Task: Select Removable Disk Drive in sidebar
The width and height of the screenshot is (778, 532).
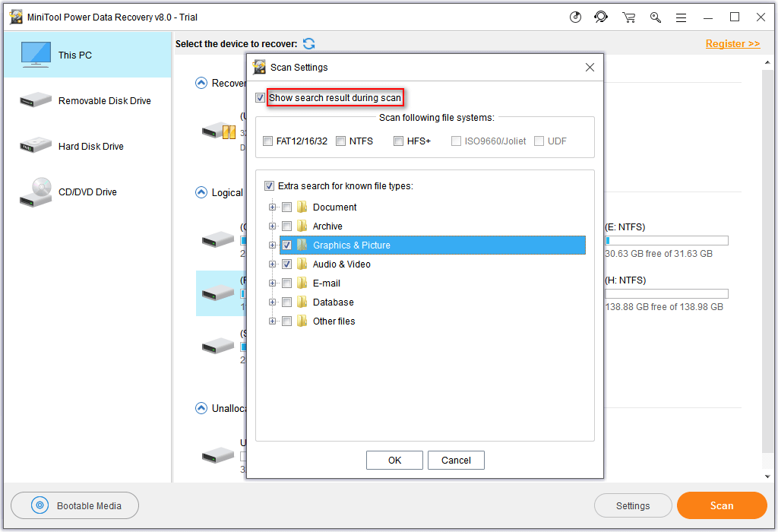Action: tap(88, 100)
